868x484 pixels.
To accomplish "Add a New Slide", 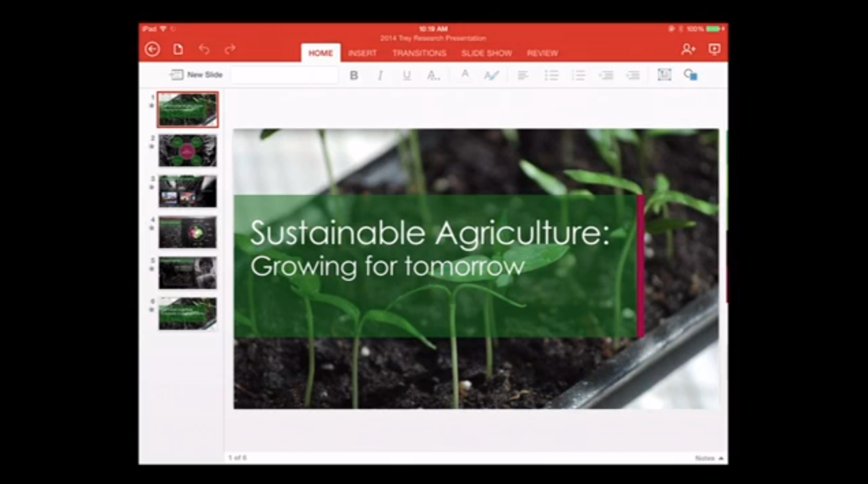I will (197, 75).
